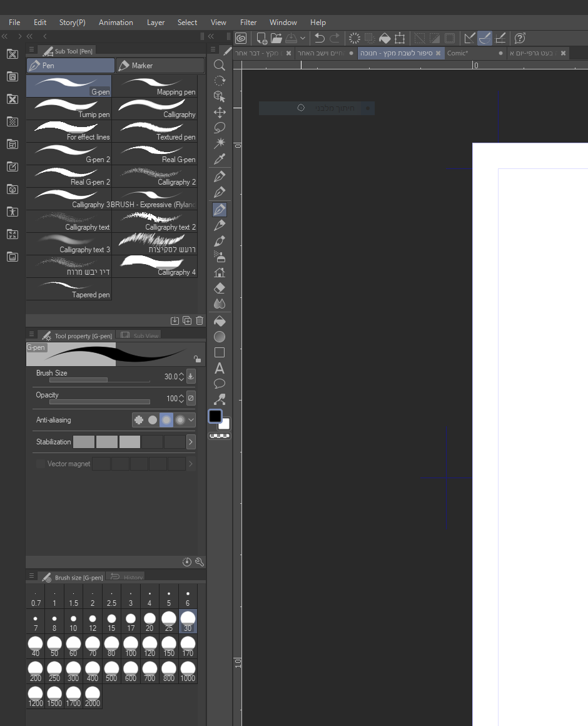Open the help question icon

coord(520,38)
